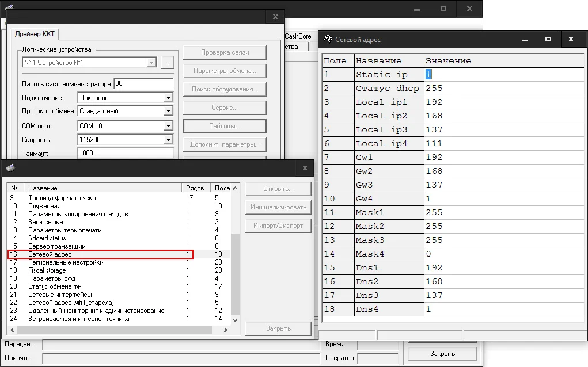Click the right arrow of the horizontal scrollbar

click(x=225, y=330)
